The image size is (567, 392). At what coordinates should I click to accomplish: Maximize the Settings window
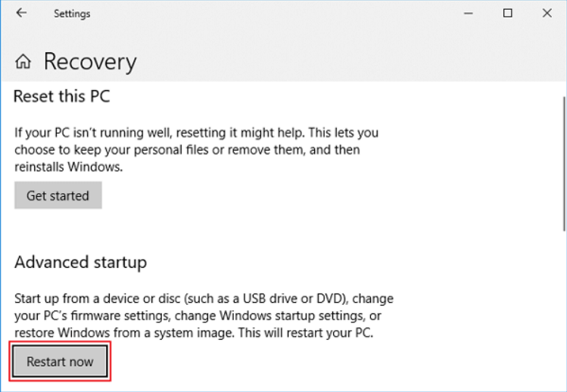point(508,13)
